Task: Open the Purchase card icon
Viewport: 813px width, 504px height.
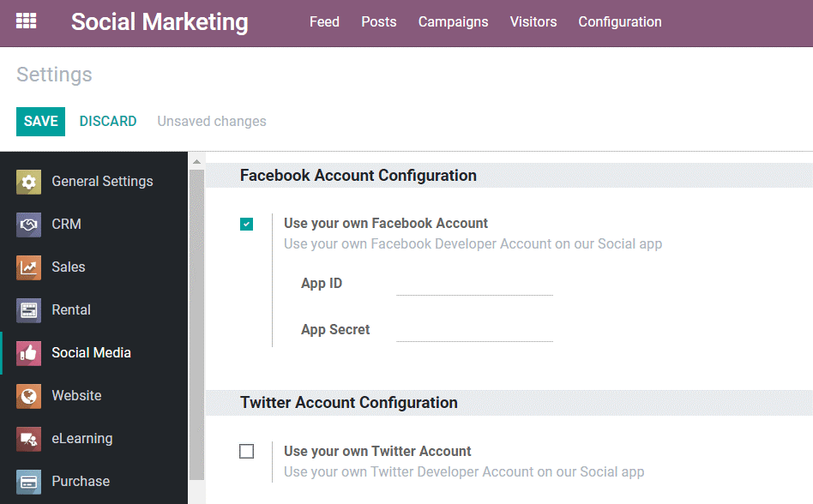Action: 28,482
